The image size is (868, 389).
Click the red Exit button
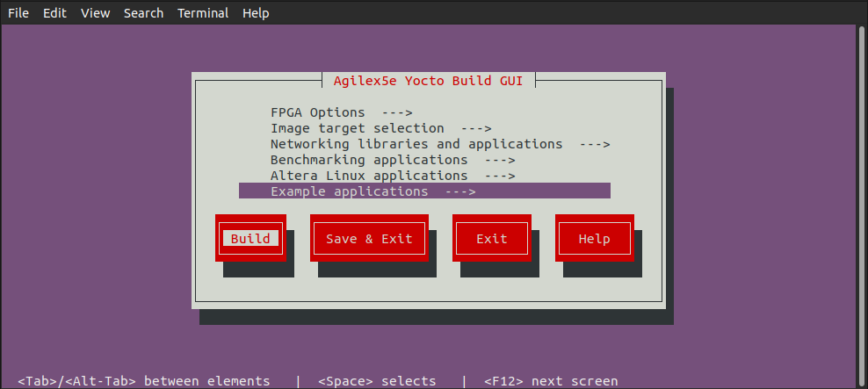click(x=492, y=239)
